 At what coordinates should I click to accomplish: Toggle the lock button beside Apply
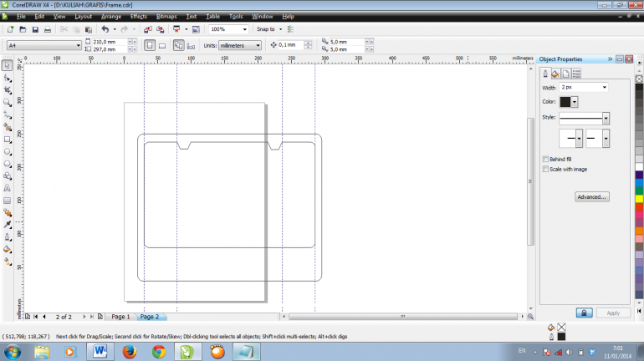[584, 313]
